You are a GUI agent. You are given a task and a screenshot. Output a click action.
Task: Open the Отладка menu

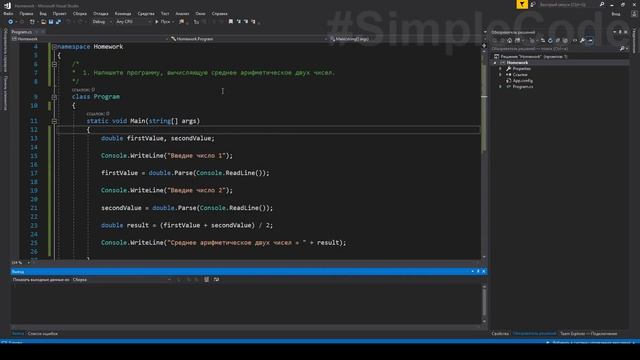pyautogui.click(x=100, y=13)
